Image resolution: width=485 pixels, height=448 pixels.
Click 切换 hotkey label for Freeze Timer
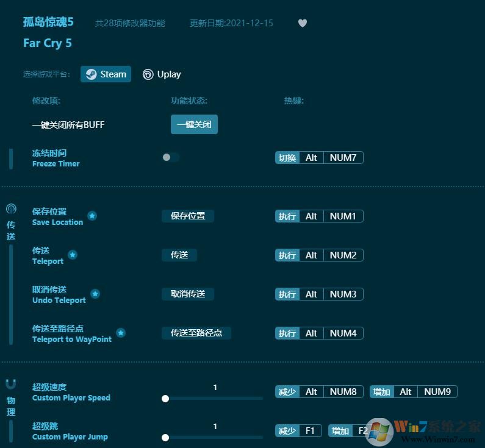coord(287,158)
